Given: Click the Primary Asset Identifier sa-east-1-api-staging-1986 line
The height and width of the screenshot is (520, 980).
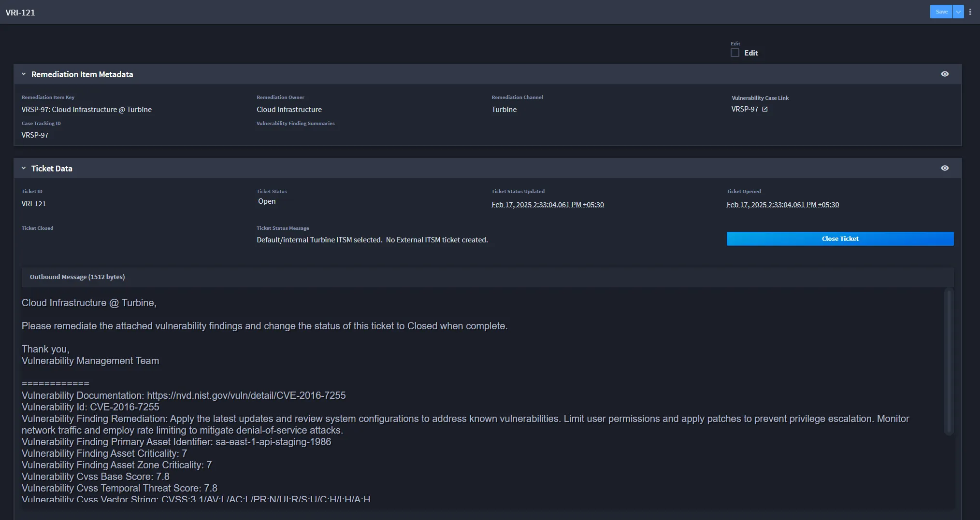Looking at the screenshot, I should (x=176, y=442).
